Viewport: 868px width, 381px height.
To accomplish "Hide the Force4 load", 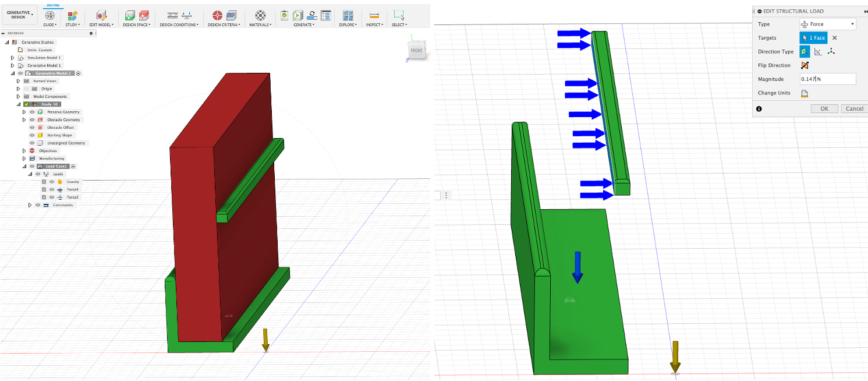I will [x=51, y=189].
